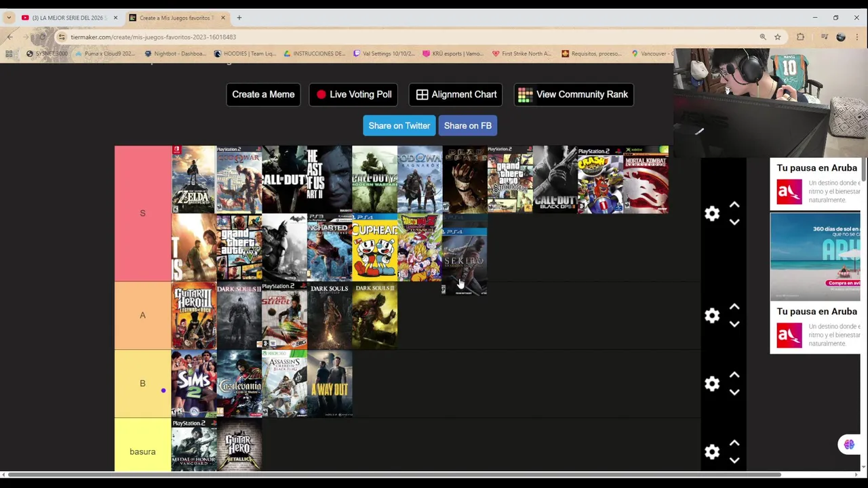Viewport: 868px width, 488px height.
Task: Select the Medal of Honor Vanguard cover
Action: pos(194,445)
